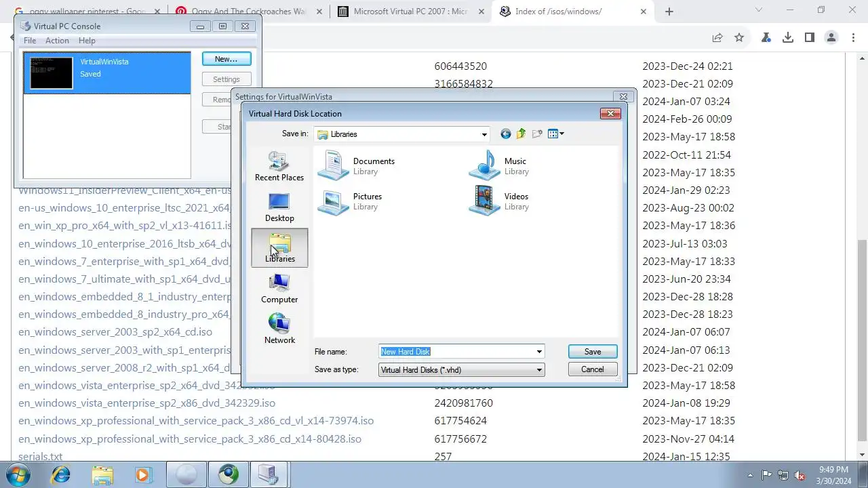Open the Windows Start button
This screenshot has height=488, width=868.
18,474
